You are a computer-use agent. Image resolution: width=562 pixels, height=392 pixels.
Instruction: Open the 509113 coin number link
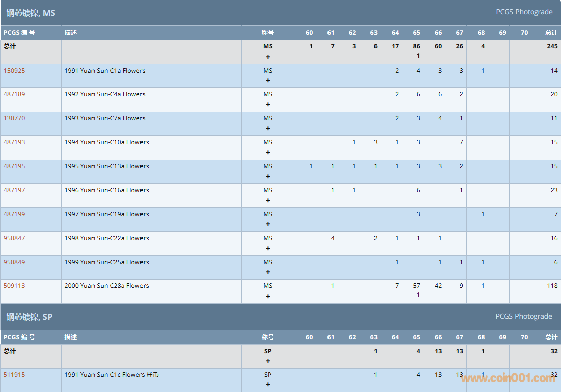[14, 286]
